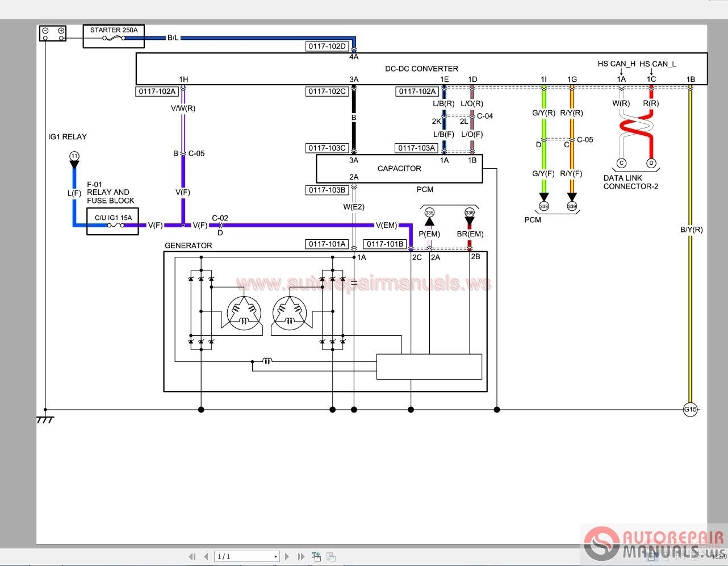Click the C-05 connector label near PCM
Image resolution: width=728 pixels, height=566 pixels.
pyautogui.click(x=585, y=140)
